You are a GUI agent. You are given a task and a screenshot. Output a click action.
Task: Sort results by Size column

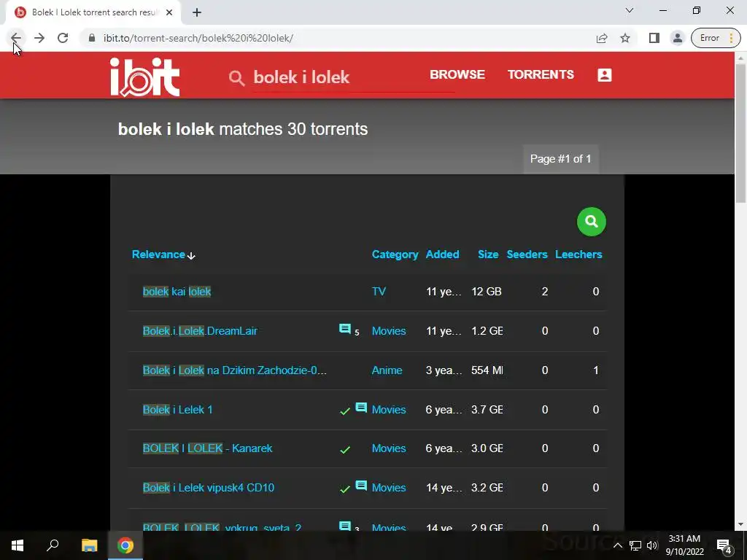click(488, 254)
